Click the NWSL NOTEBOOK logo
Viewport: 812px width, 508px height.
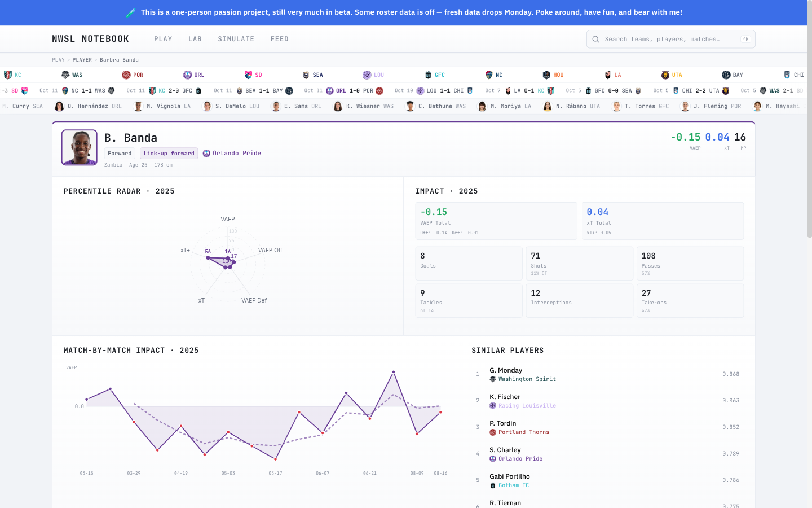coord(90,39)
